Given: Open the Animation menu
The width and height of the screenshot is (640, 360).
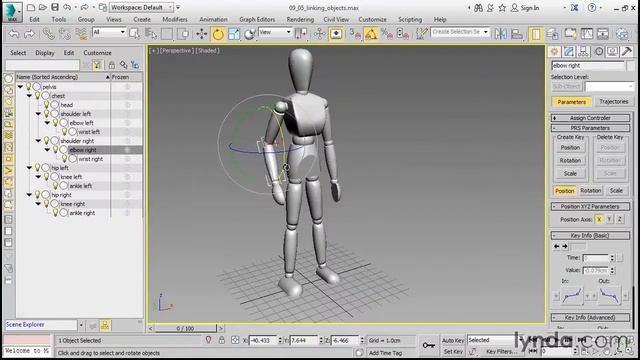Looking at the screenshot, I should point(213,19).
